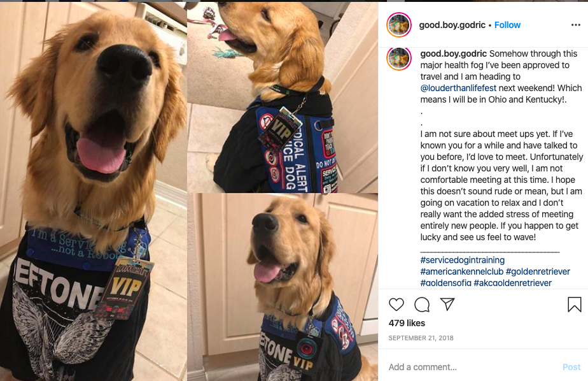Image resolution: width=588 pixels, height=381 pixels.
Task: Open the #americankennelclub hashtag
Action: (462, 271)
